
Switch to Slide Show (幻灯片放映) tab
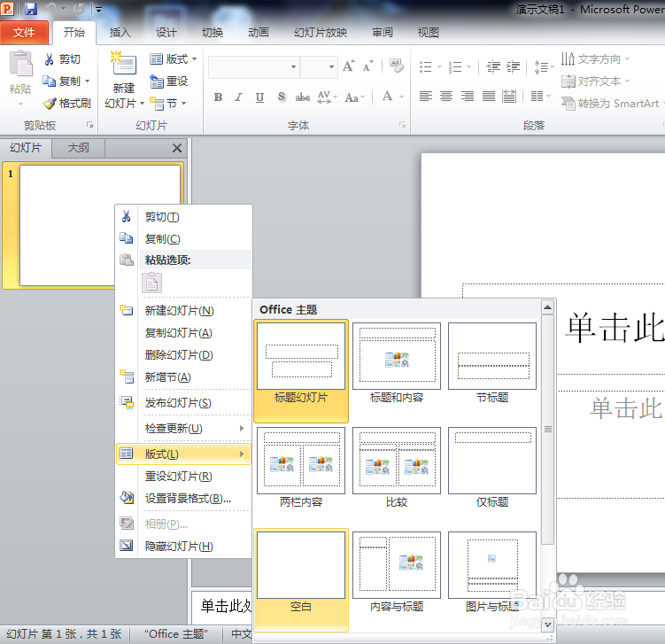click(321, 32)
